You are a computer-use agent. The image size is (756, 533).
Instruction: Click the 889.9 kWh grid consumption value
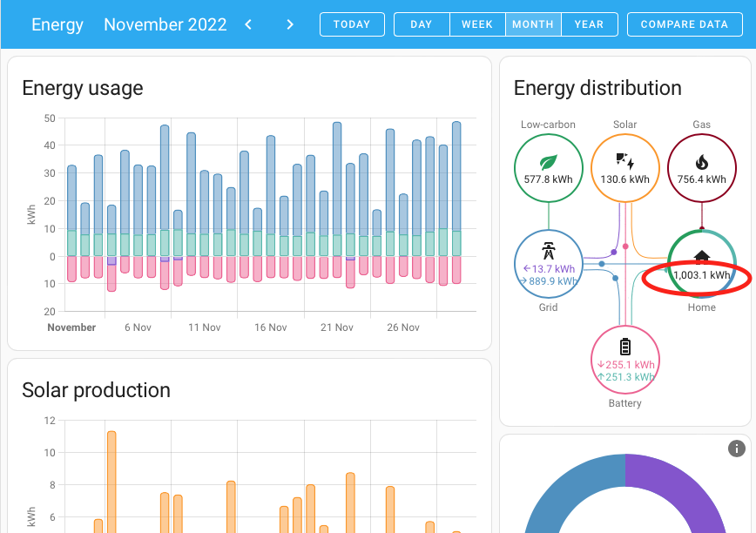pos(548,281)
